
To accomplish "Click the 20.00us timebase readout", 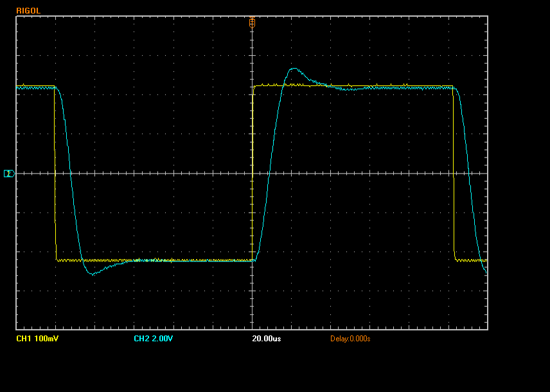I will tap(267, 339).
